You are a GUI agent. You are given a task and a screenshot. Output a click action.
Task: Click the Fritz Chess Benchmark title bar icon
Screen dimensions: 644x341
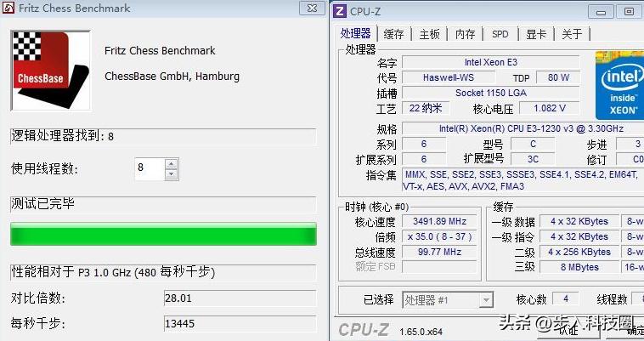point(8,8)
